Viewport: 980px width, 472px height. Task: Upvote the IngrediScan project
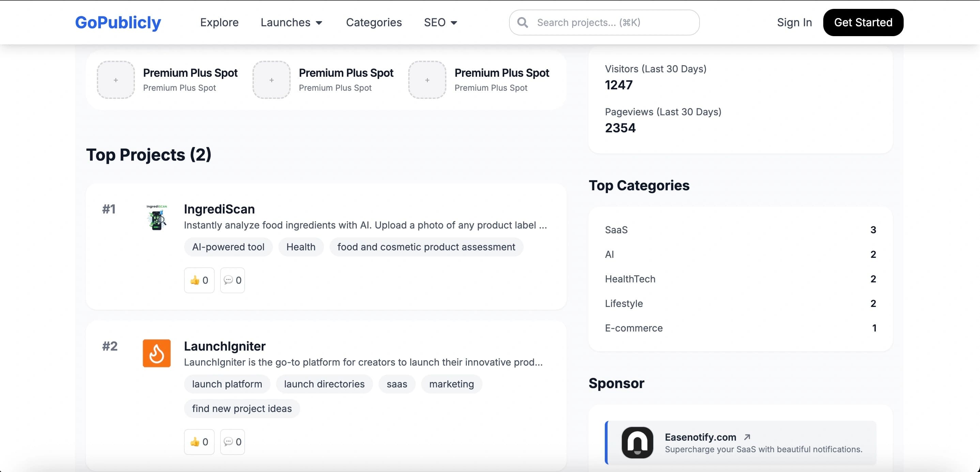click(199, 280)
